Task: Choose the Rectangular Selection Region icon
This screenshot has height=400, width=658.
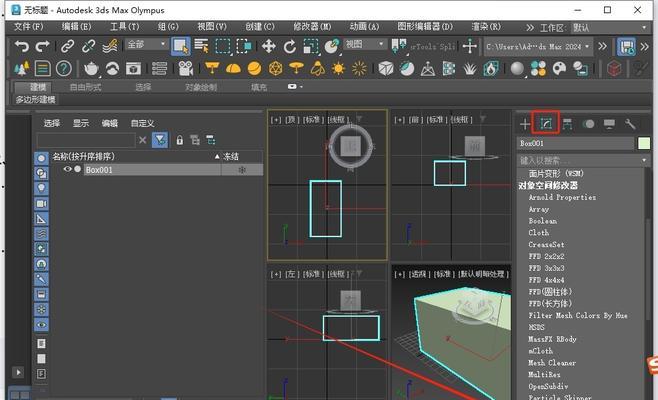Action: click(x=222, y=46)
